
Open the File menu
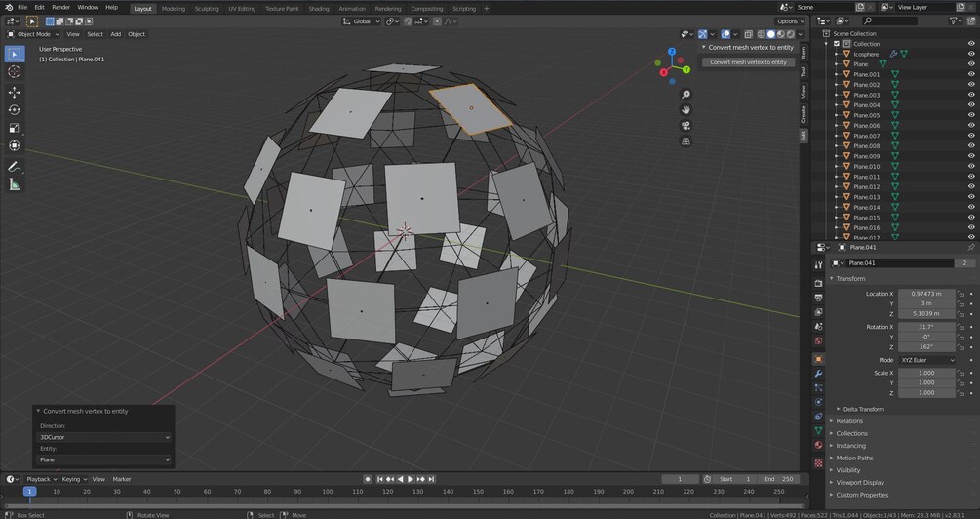22,8
